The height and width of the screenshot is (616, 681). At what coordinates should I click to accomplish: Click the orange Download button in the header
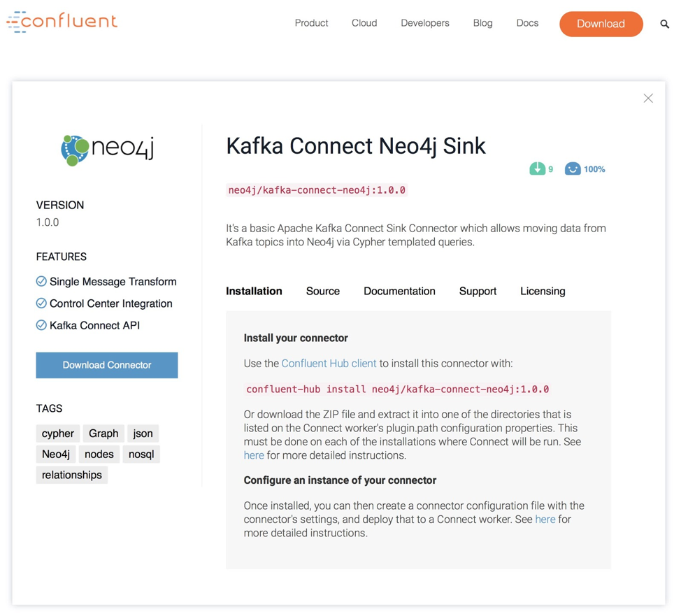pos(601,24)
